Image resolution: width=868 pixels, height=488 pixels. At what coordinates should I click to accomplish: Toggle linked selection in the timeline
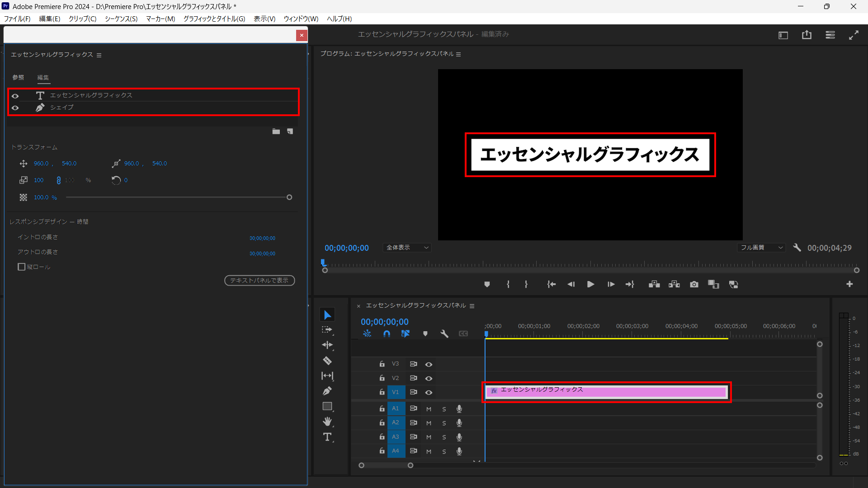(x=406, y=333)
